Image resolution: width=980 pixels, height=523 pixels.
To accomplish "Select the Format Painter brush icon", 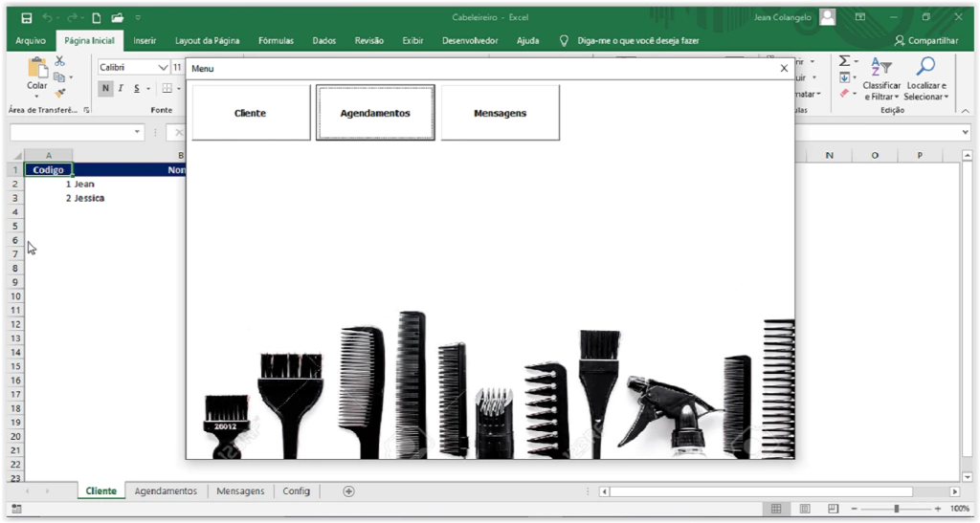I will point(59,93).
